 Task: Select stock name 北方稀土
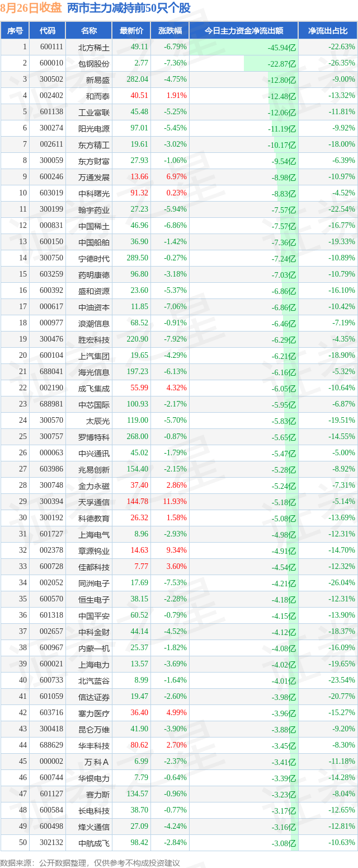click(94, 47)
